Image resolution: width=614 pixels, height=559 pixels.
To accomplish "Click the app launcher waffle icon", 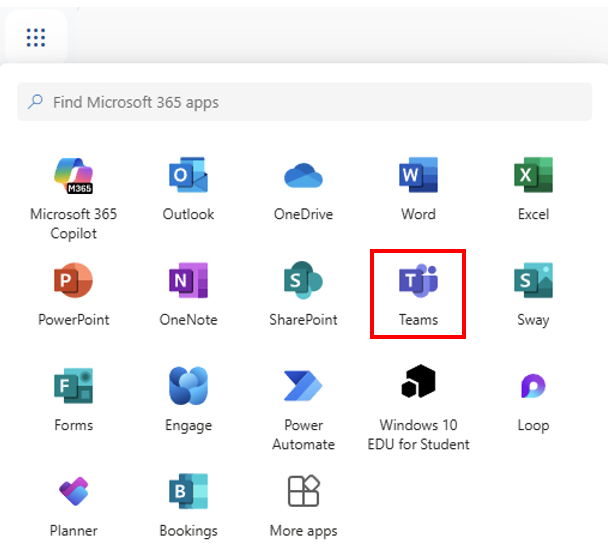I will click(x=36, y=38).
